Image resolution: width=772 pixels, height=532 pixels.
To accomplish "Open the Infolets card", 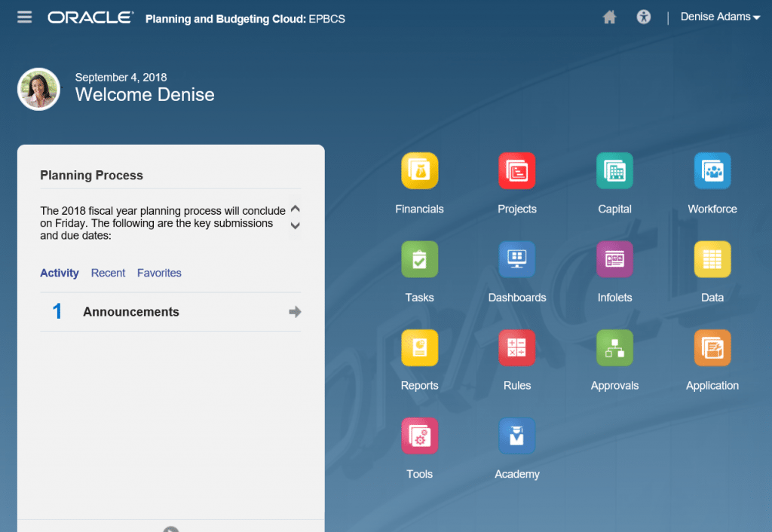I will (x=614, y=259).
